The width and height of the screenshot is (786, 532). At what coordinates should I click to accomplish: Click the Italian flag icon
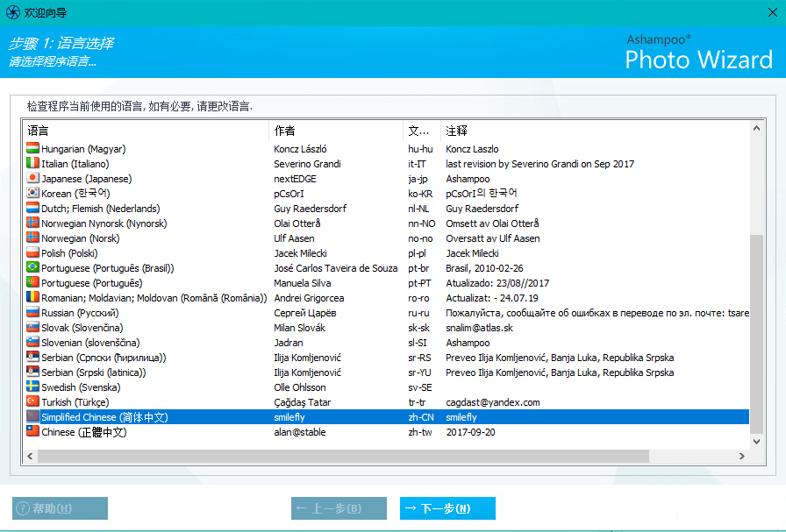[x=32, y=163]
